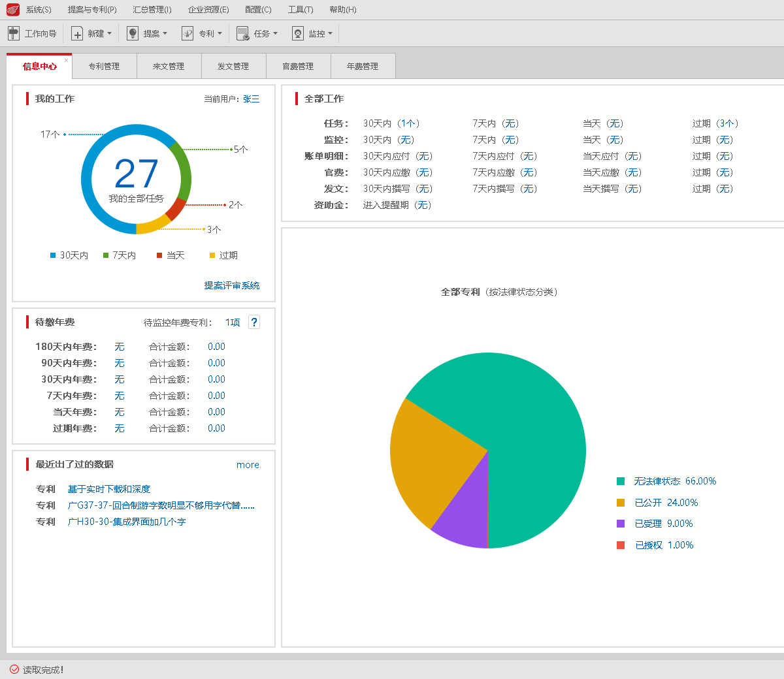
Task: Expand the 提案 dropdown arrow
Action: [165, 33]
